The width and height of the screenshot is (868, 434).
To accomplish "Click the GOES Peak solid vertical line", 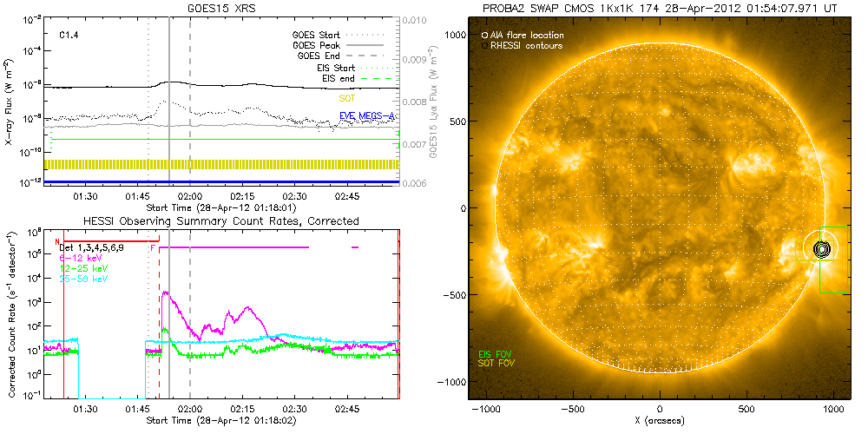I will point(169,95).
